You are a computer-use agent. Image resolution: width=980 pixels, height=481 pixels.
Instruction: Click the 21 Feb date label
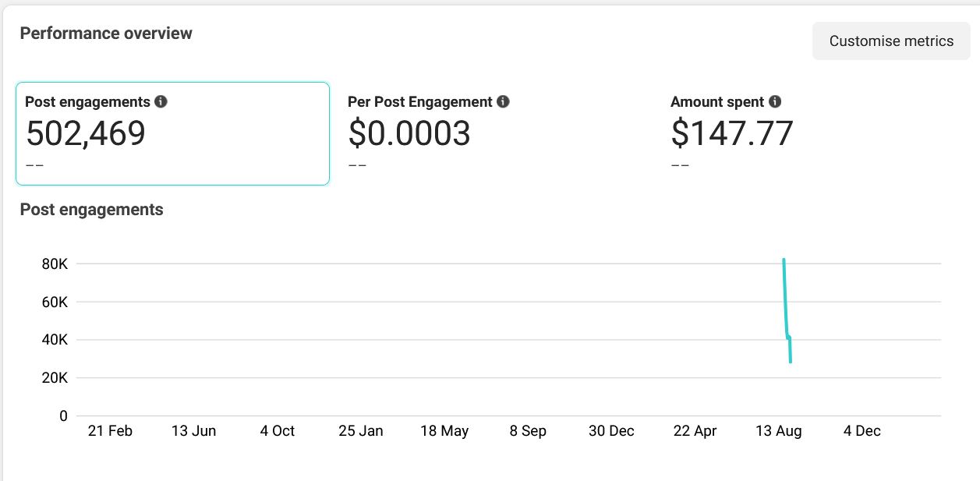click(x=110, y=431)
